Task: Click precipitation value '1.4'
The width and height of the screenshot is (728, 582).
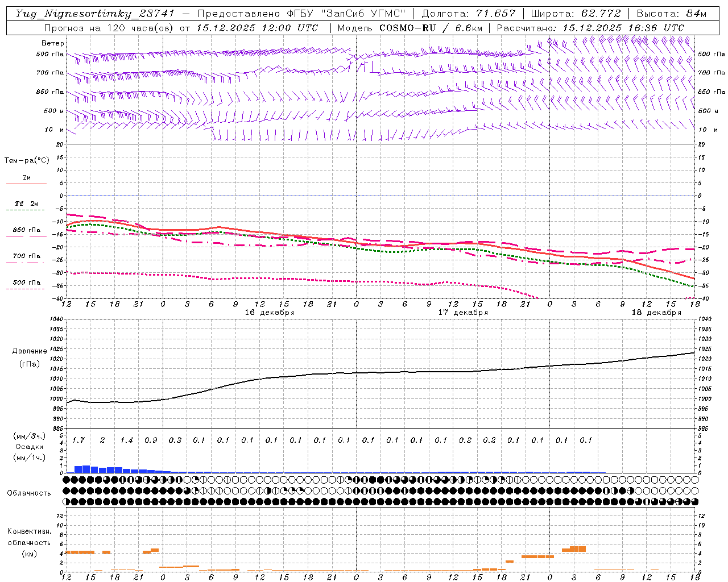Action: point(126,440)
